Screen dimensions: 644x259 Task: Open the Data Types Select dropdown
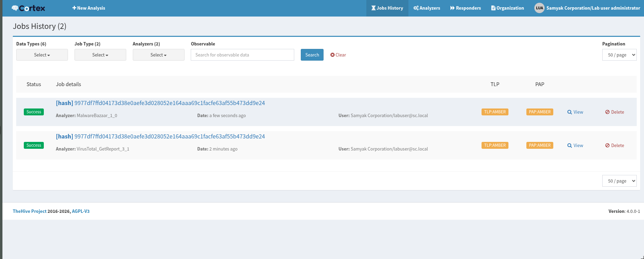tap(42, 55)
